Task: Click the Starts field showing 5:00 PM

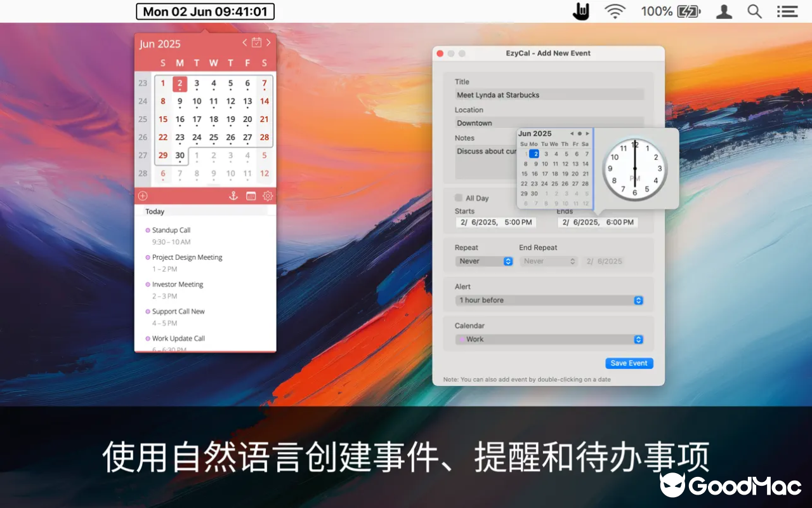Action: click(x=495, y=222)
